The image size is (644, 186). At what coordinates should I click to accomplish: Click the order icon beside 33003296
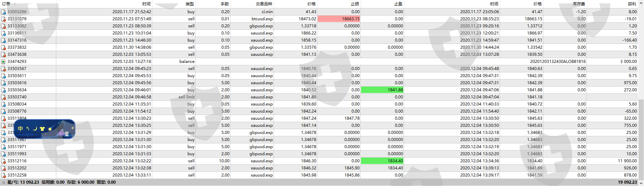(x=3, y=12)
